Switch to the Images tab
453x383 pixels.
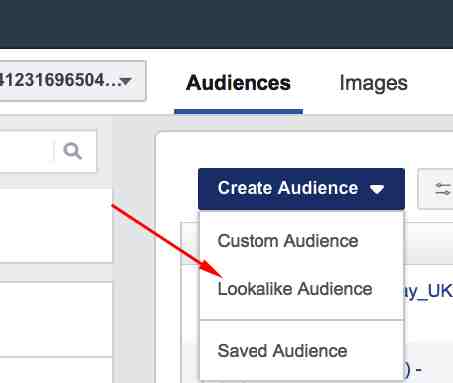(x=373, y=83)
